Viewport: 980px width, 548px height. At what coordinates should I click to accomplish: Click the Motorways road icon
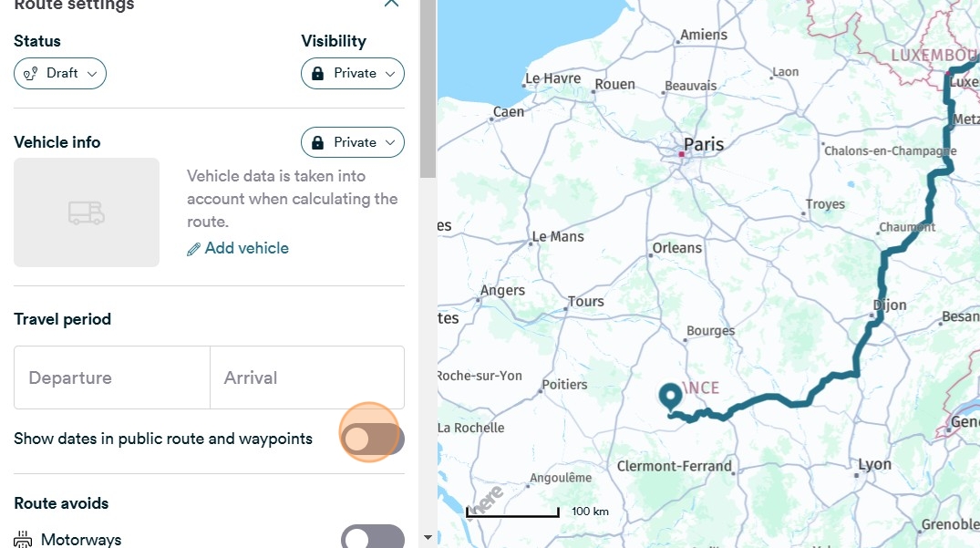pyautogui.click(x=24, y=540)
